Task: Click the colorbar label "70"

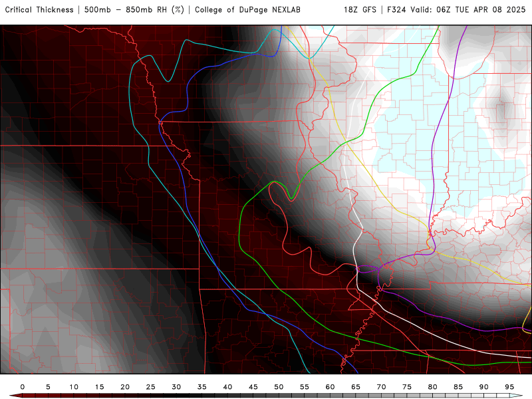Action: 381,387
